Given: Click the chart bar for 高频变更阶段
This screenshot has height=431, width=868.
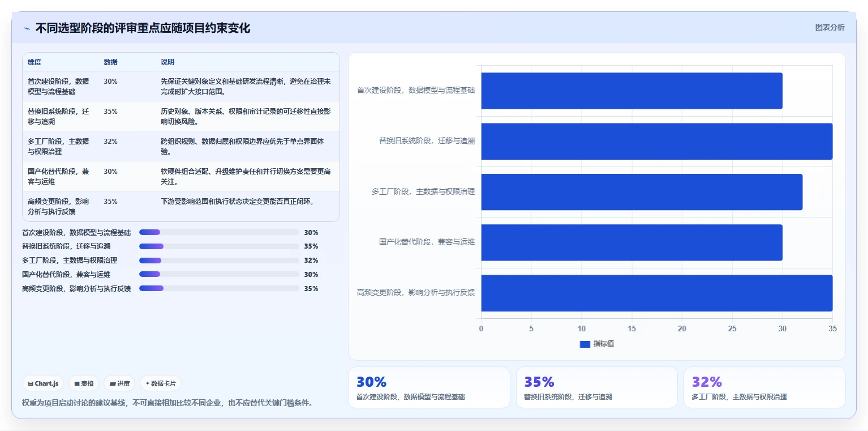Looking at the screenshot, I should (657, 293).
